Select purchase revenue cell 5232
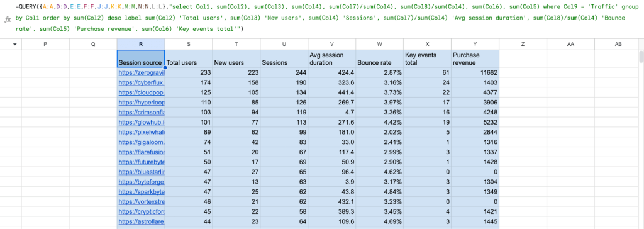Image resolution: width=644 pixels, height=229 pixels. coord(475,122)
